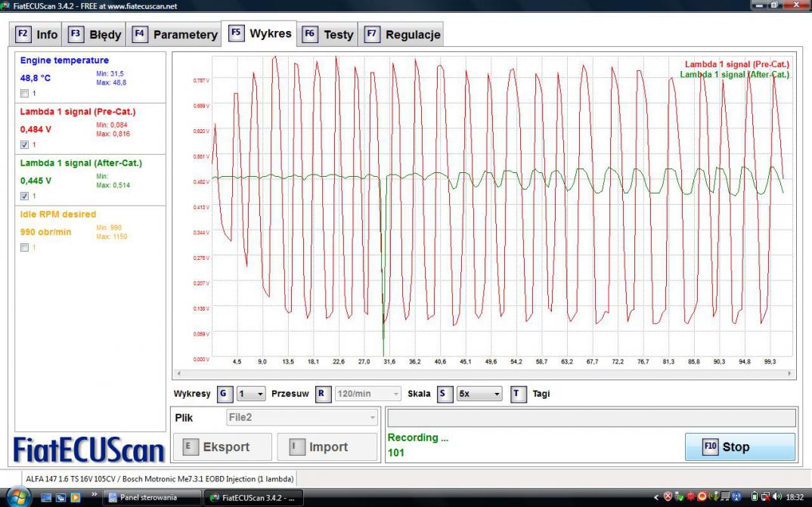Click the F6 key icon on Testy tab
Viewport: 812px width, 507px height.
(309, 34)
